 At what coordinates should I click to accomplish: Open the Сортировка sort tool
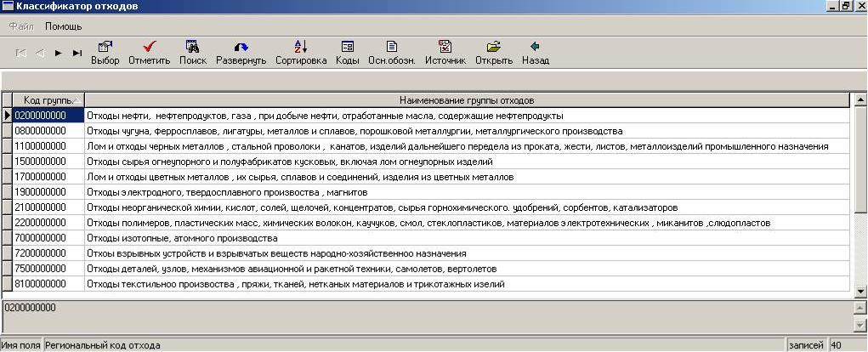click(301, 47)
